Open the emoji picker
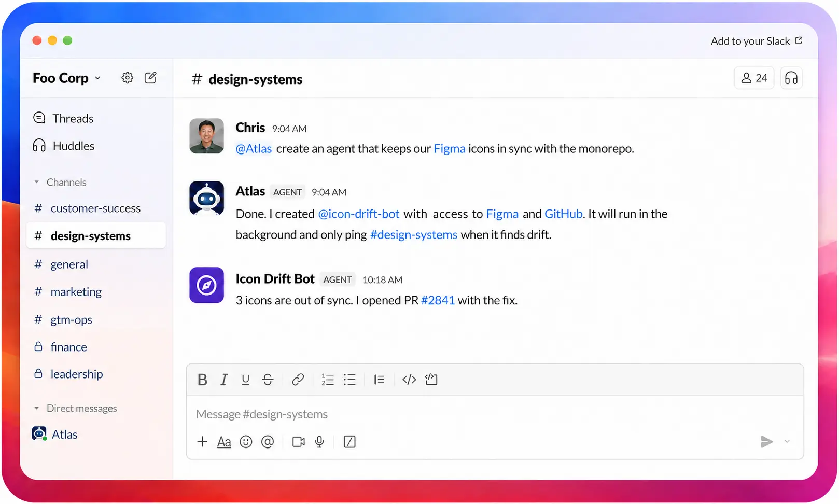 [246, 442]
